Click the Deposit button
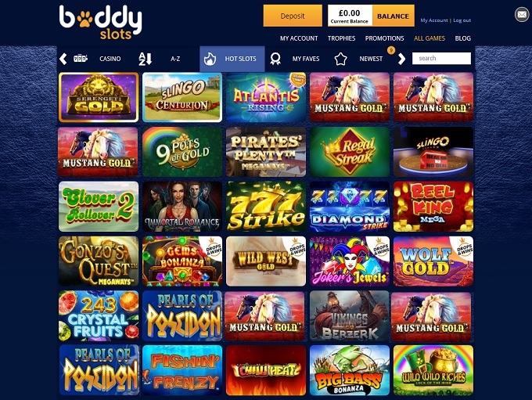 tap(293, 16)
